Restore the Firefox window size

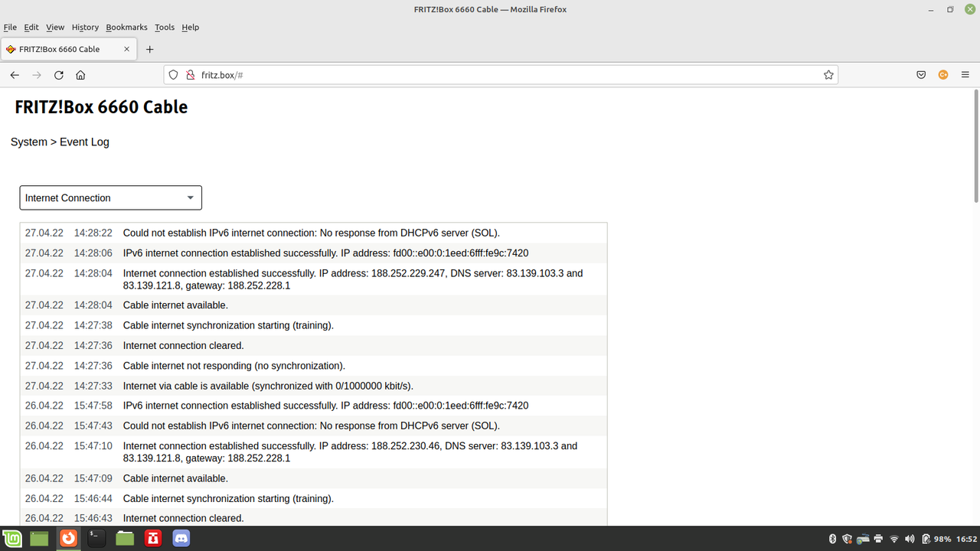pos(950,9)
